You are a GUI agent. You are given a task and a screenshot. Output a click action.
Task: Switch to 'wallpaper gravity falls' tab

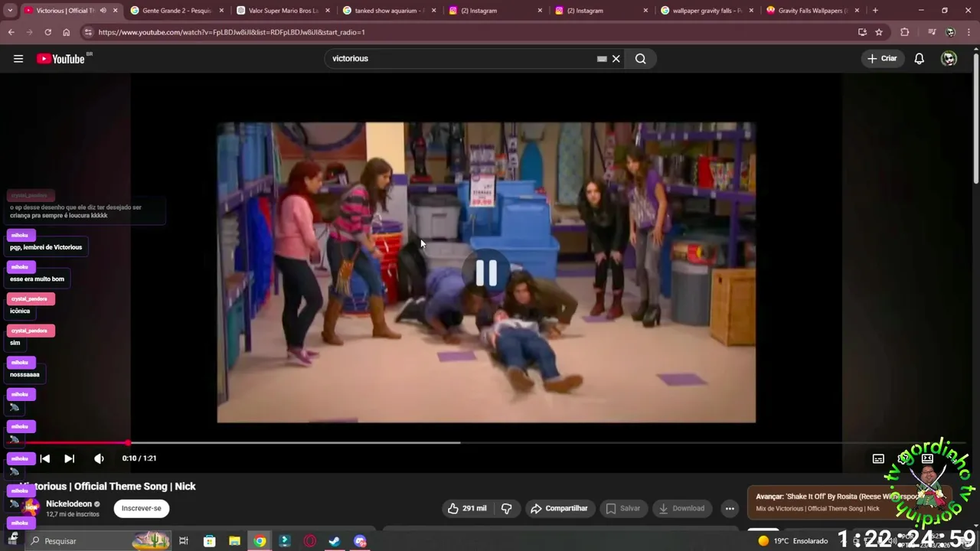(x=706, y=11)
